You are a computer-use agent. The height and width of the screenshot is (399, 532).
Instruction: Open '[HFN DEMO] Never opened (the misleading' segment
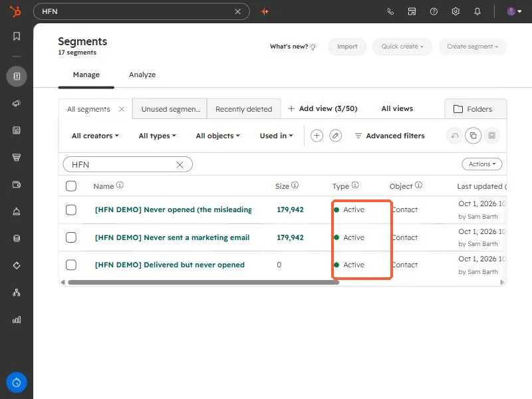tap(173, 209)
